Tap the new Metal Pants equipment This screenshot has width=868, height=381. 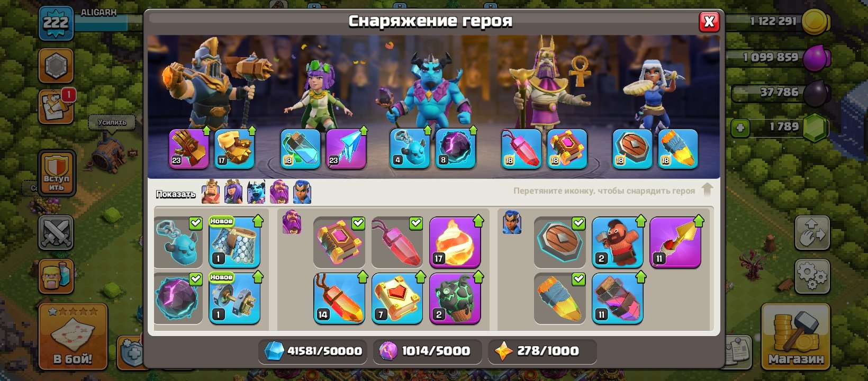pos(234,242)
